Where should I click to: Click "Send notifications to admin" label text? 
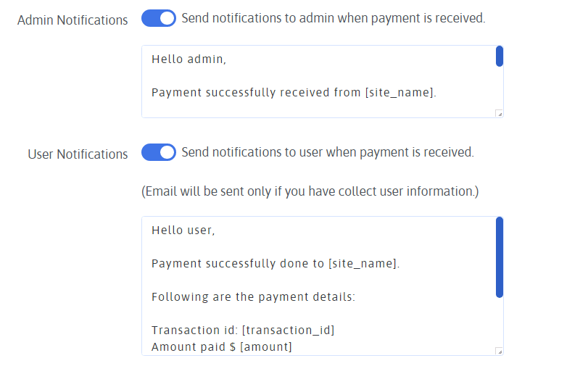tap(333, 18)
